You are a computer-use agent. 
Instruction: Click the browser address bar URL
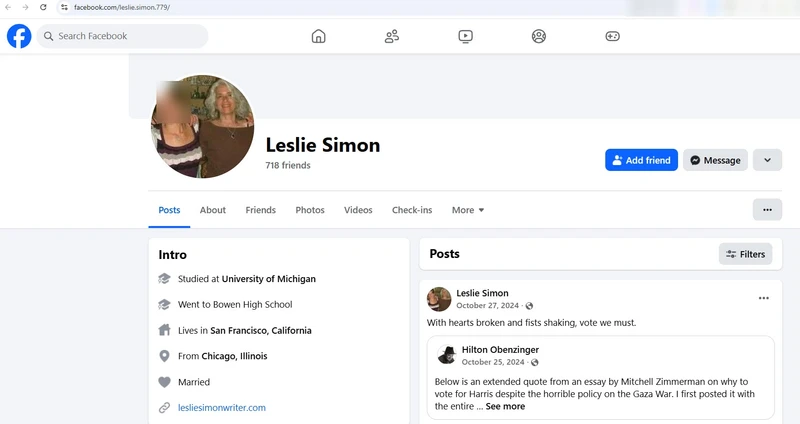[x=122, y=7]
